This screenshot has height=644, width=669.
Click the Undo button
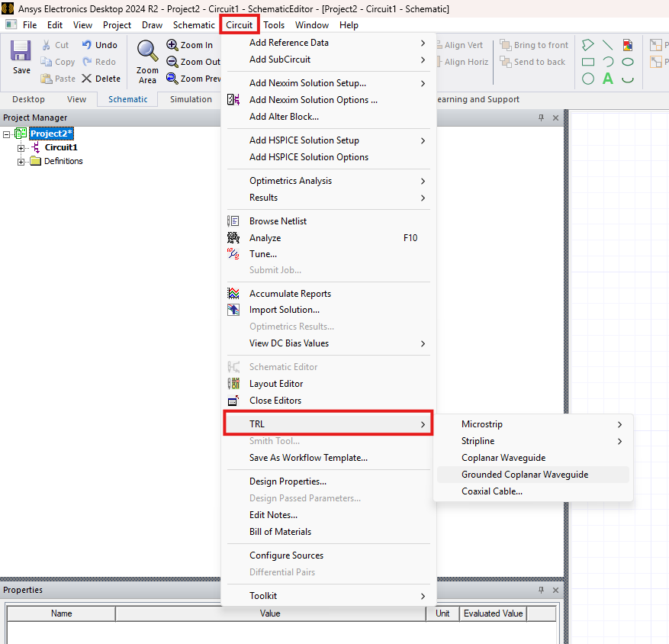[99, 45]
